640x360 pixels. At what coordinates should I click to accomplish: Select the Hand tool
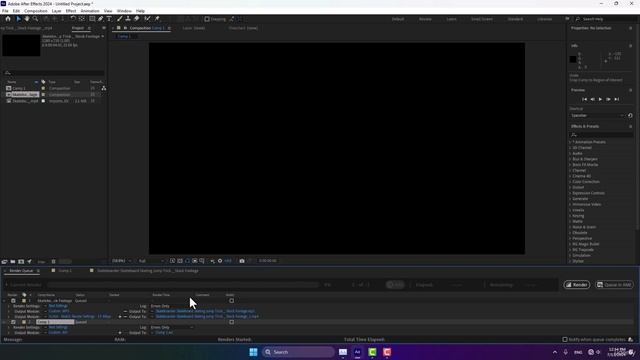[27, 19]
